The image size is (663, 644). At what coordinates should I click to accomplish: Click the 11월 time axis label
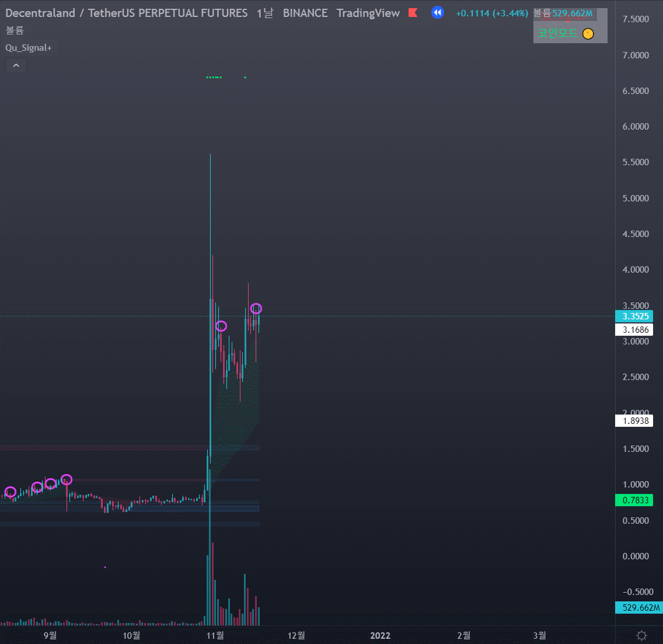215,635
